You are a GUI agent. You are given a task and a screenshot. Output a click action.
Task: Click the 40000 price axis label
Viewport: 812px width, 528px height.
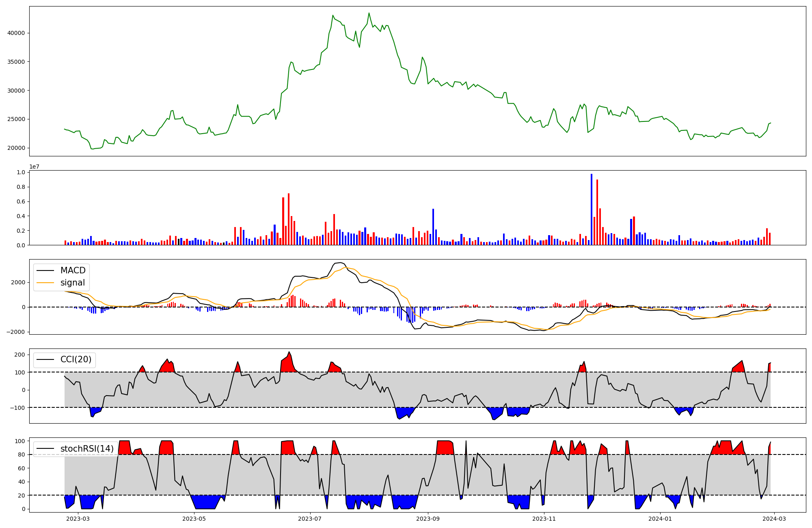16,33
